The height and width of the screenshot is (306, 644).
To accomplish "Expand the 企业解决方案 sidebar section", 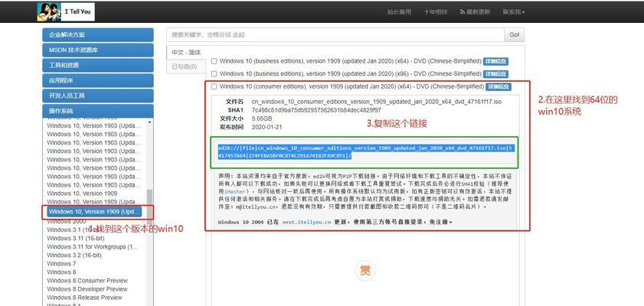I will (x=98, y=35).
